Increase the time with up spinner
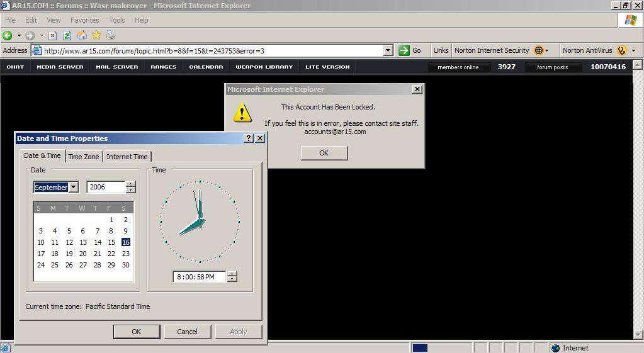 [x=232, y=274]
